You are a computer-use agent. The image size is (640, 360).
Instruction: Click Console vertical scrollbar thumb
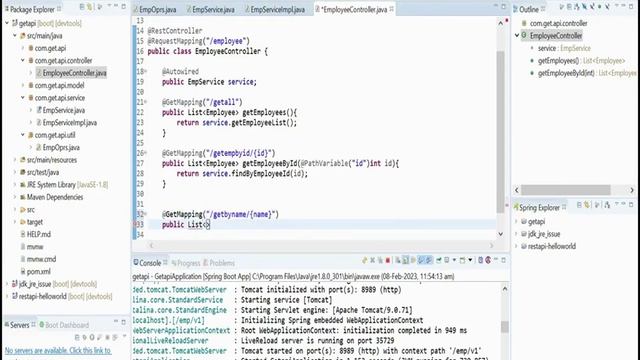click(x=505, y=327)
